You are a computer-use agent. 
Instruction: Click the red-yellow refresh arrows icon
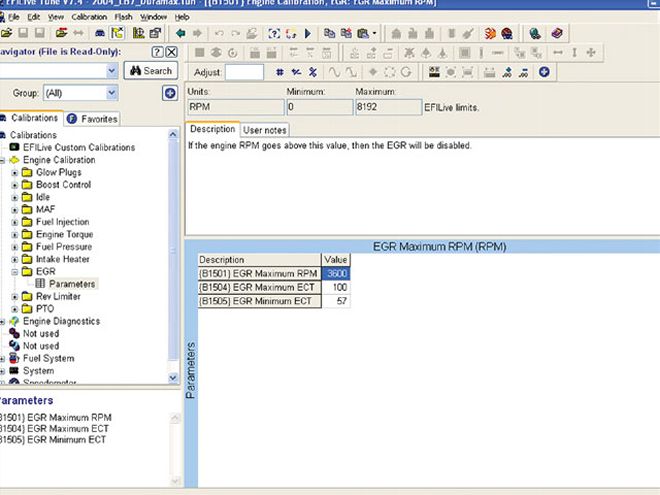click(x=291, y=33)
